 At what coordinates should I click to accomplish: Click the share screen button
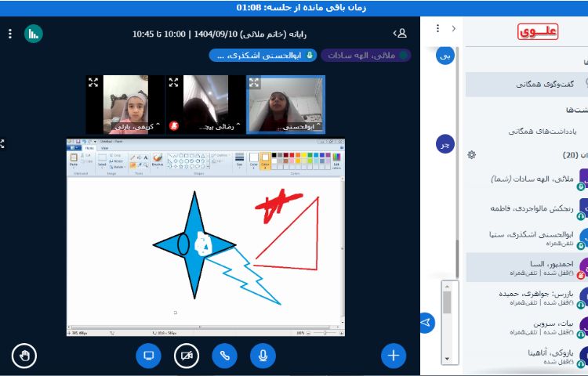click(148, 356)
